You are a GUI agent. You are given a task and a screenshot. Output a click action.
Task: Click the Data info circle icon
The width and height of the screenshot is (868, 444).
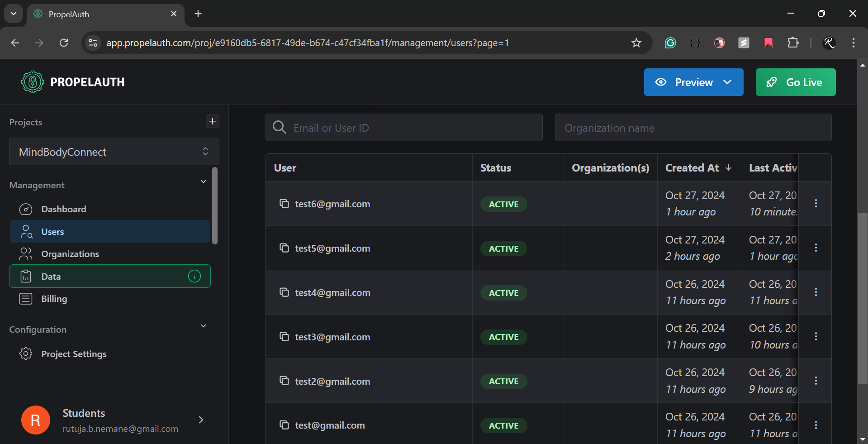coord(194,276)
